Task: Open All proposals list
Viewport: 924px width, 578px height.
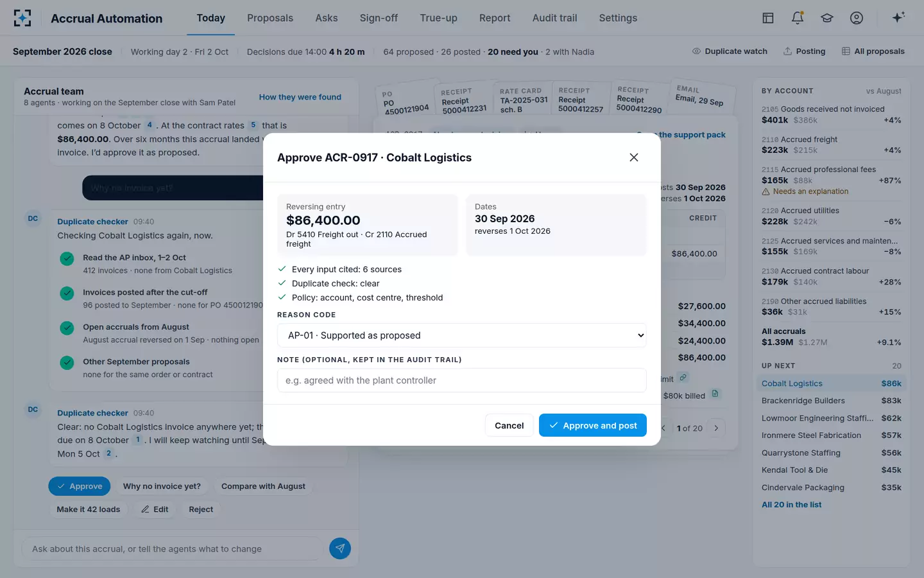Action: pos(873,51)
